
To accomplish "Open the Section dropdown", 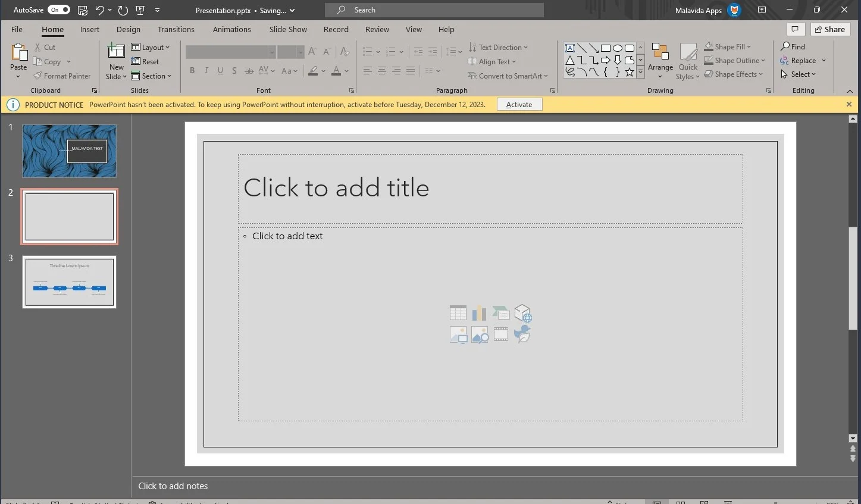I will click(151, 76).
